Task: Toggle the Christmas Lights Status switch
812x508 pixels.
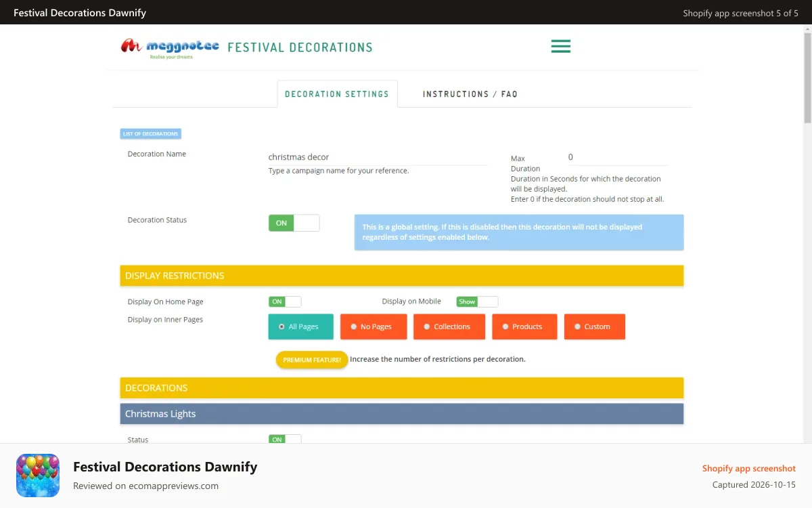Action: 285,439
